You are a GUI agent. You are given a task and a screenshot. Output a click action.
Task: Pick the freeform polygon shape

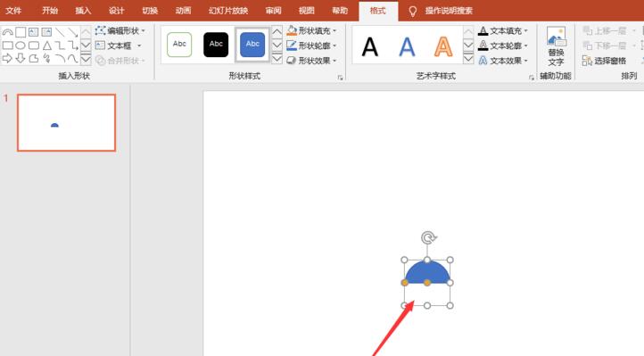click(x=34, y=59)
